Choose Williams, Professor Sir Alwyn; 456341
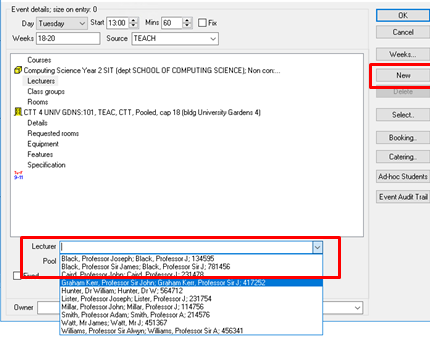 [191, 331]
